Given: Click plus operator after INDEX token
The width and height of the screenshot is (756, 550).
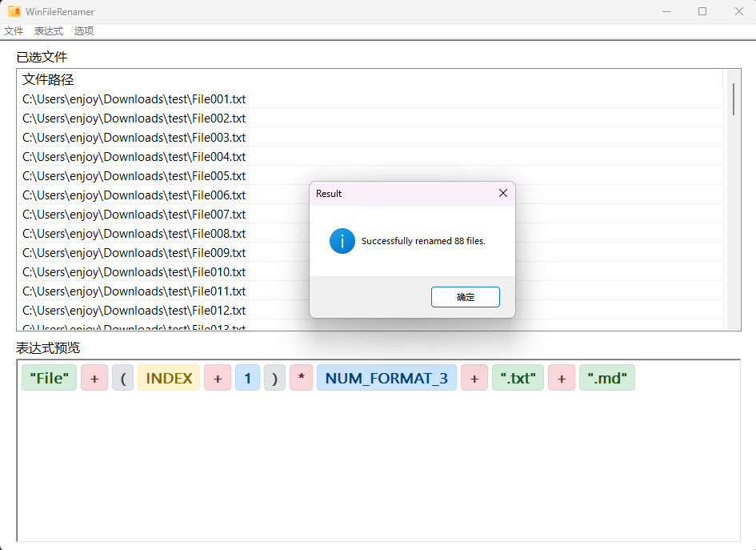Looking at the screenshot, I should (218, 378).
